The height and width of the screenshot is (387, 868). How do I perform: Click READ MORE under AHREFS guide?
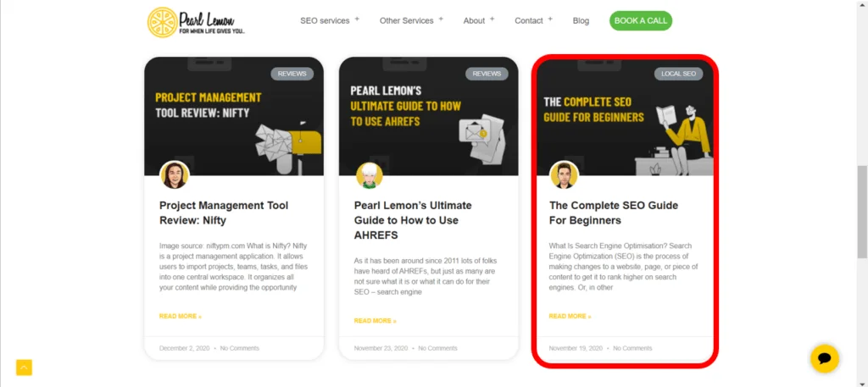(x=376, y=321)
